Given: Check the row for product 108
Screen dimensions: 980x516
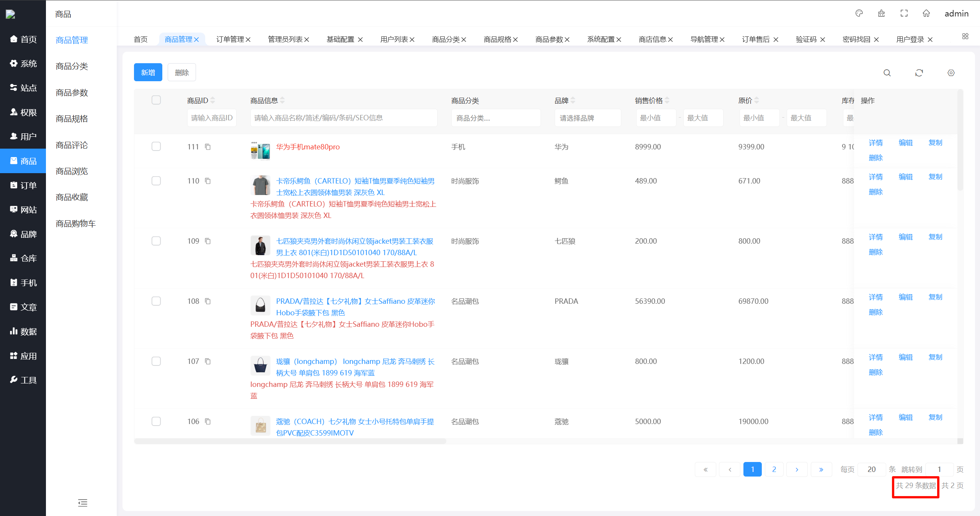Looking at the screenshot, I should [156, 301].
